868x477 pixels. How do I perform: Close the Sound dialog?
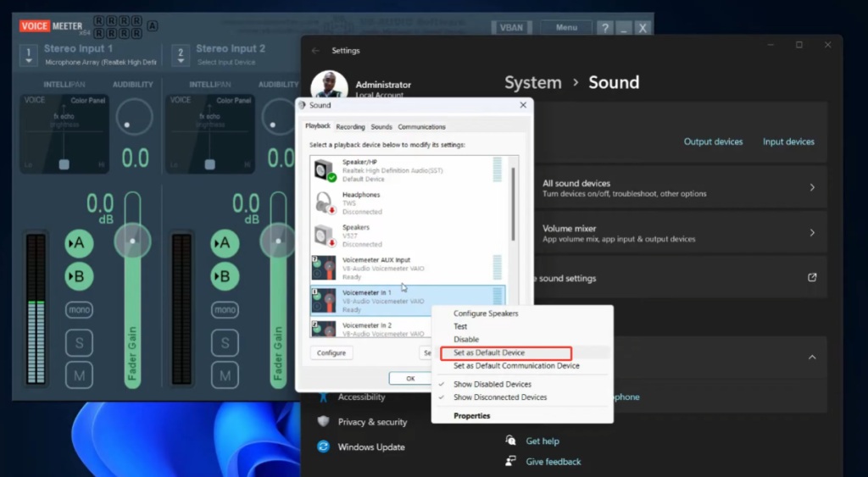(x=522, y=105)
